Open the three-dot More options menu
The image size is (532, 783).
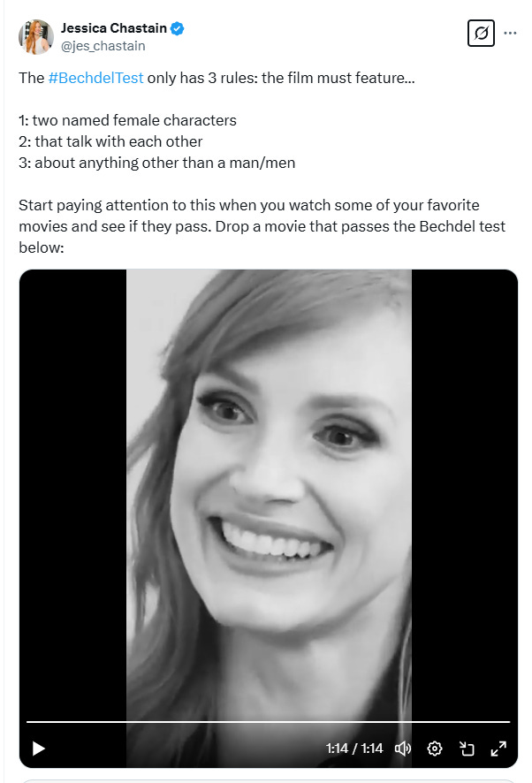pyautogui.click(x=510, y=33)
